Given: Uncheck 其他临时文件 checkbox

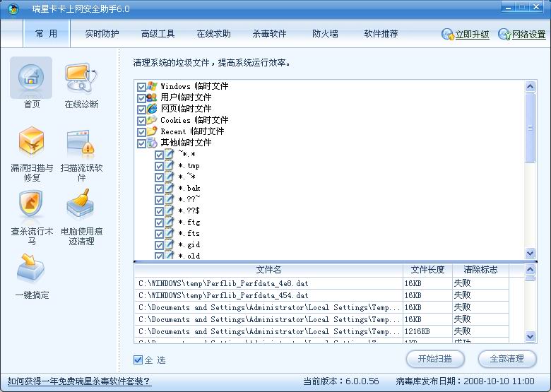Looking at the screenshot, I should 141,143.
